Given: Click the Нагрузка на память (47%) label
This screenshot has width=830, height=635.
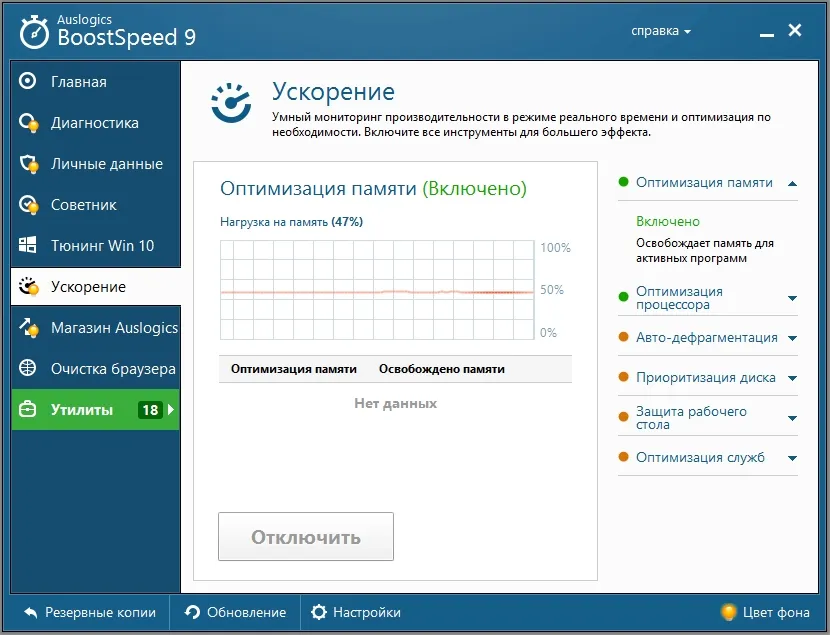Looking at the screenshot, I should point(291,222).
